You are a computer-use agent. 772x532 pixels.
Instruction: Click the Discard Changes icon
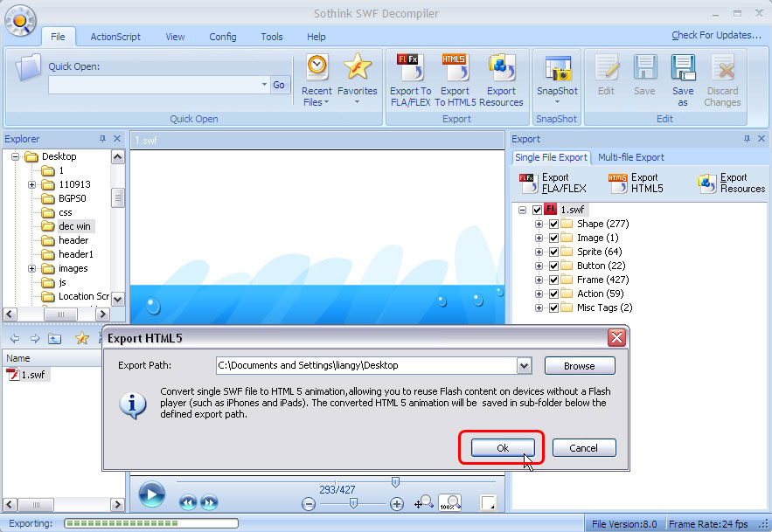722,80
